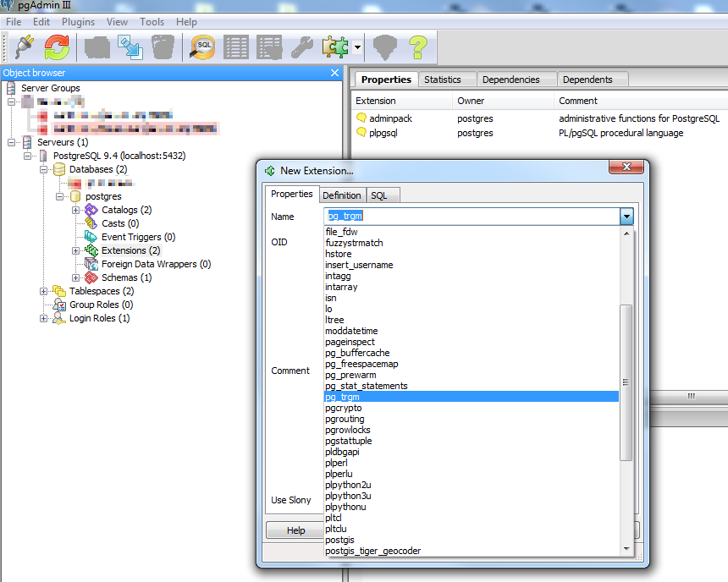Open the Plugins menu

coord(78,22)
